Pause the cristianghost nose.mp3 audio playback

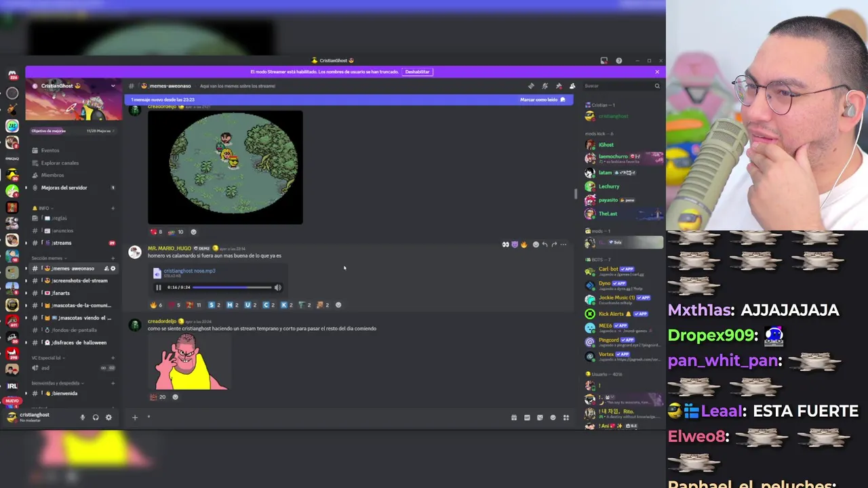[159, 287]
